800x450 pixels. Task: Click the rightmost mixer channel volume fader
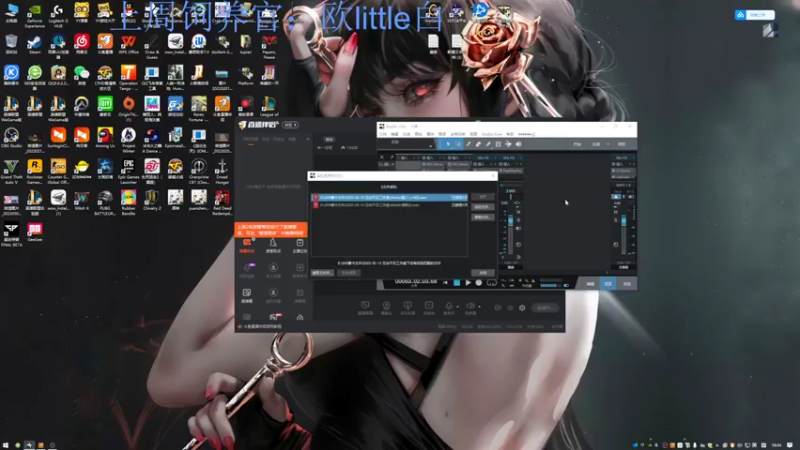coord(623,220)
